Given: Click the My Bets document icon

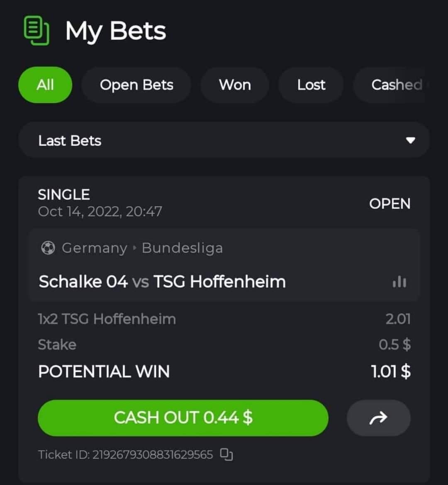Looking at the screenshot, I should pos(37,31).
